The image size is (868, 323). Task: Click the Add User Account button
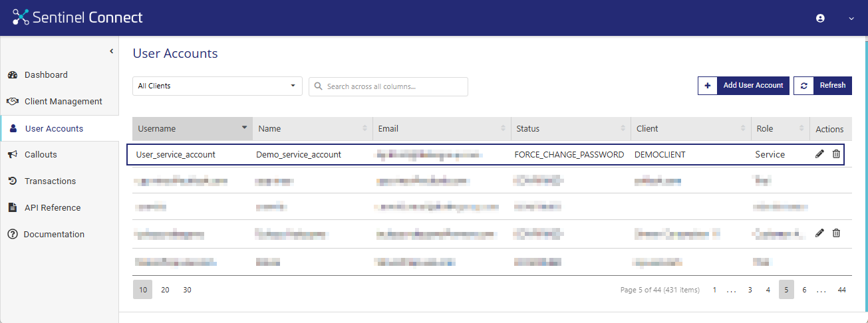tap(744, 86)
